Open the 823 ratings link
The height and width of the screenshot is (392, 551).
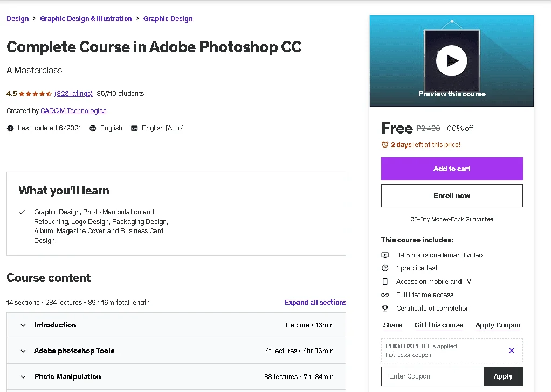(x=73, y=94)
